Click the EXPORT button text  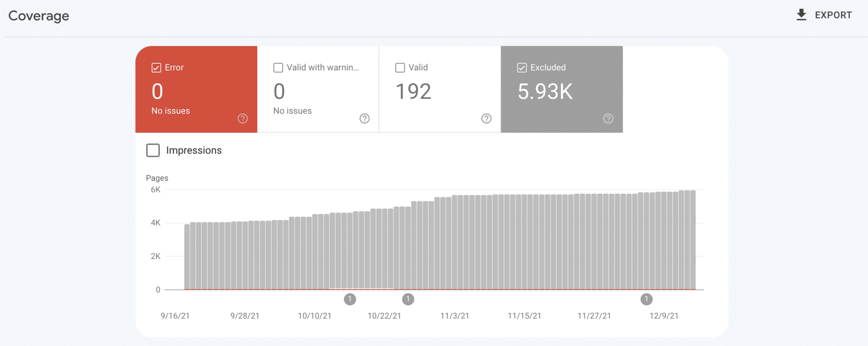[833, 15]
